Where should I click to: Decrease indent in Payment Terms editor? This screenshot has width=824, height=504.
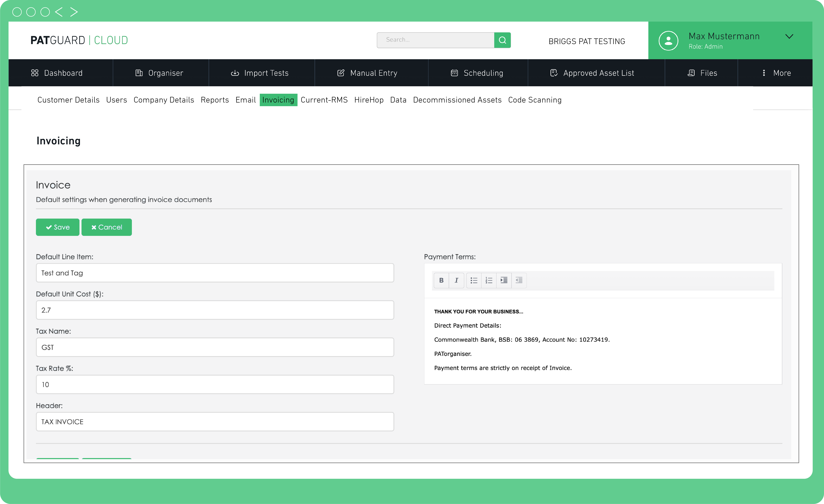(x=519, y=280)
